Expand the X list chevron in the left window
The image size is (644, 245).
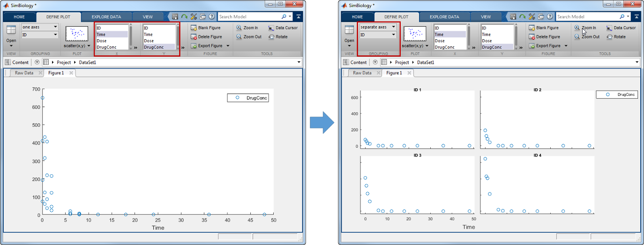135,47
